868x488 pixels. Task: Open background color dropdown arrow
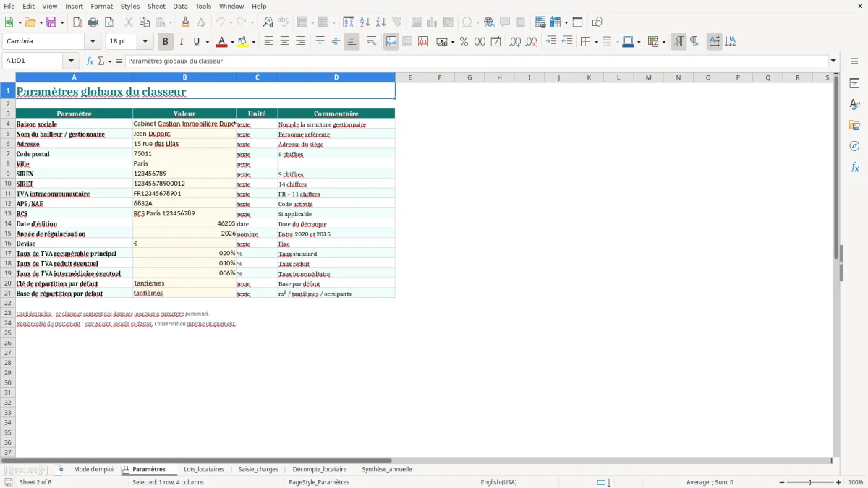(x=253, y=42)
